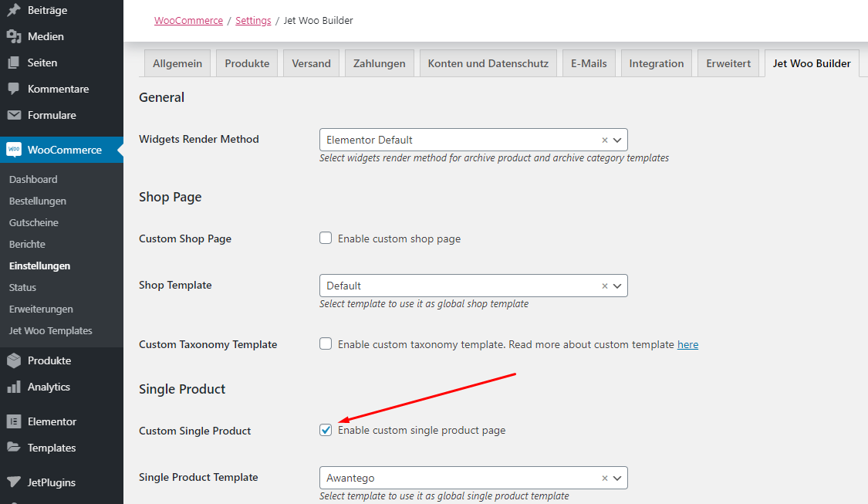Uncheck Enable custom single product page

pyautogui.click(x=325, y=429)
